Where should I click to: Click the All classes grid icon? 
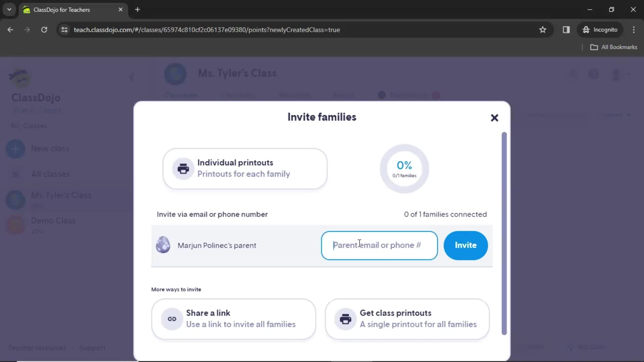(x=15, y=174)
